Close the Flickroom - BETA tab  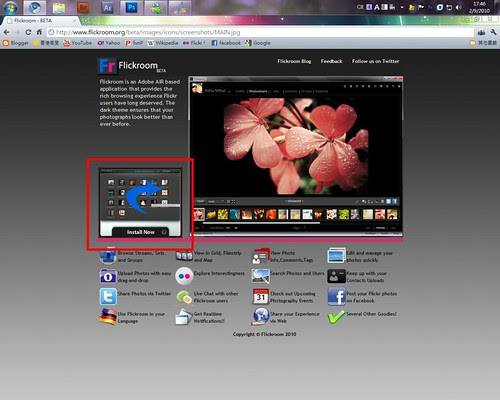75,21
